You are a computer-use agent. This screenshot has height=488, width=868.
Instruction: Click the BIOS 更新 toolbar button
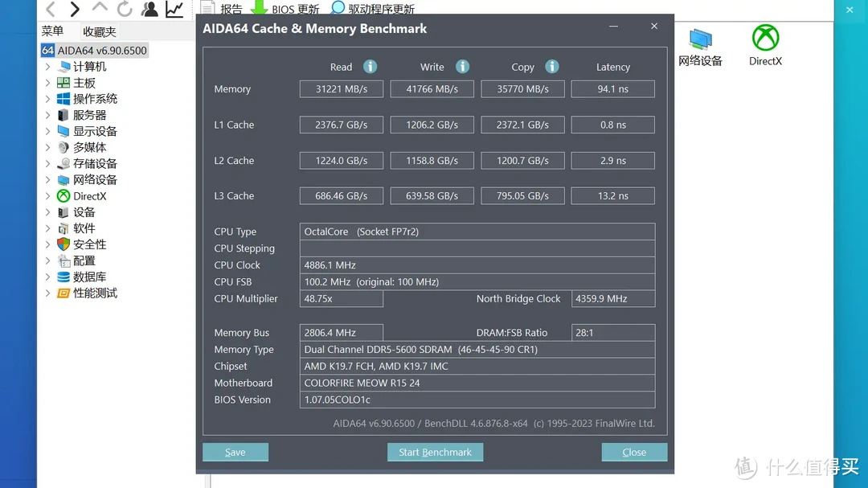286,9
